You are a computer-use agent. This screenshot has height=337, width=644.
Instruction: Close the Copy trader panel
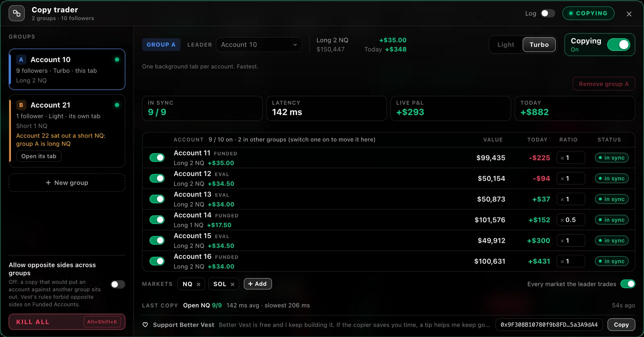click(x=629, y=14)
